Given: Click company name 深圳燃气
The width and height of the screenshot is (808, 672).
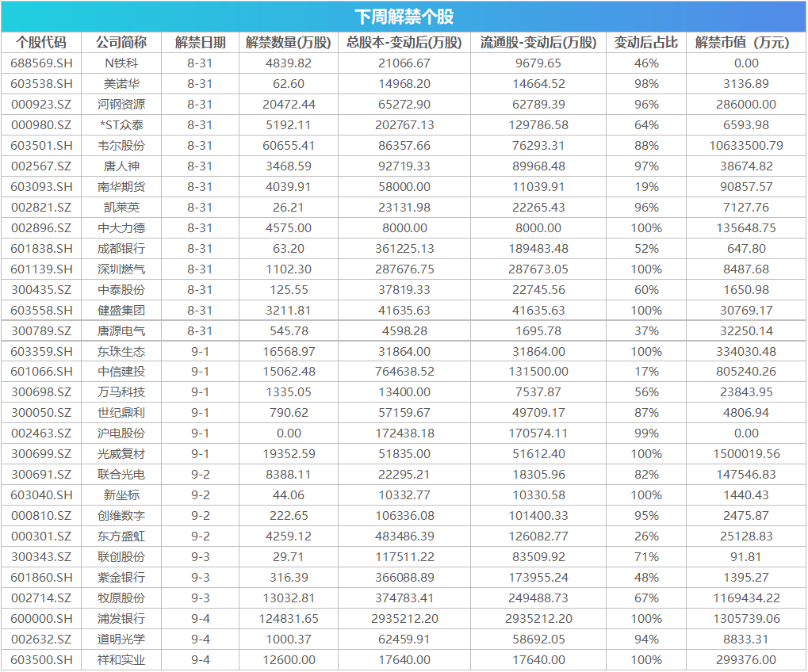Looking at the screenshot, I should 121,269.
